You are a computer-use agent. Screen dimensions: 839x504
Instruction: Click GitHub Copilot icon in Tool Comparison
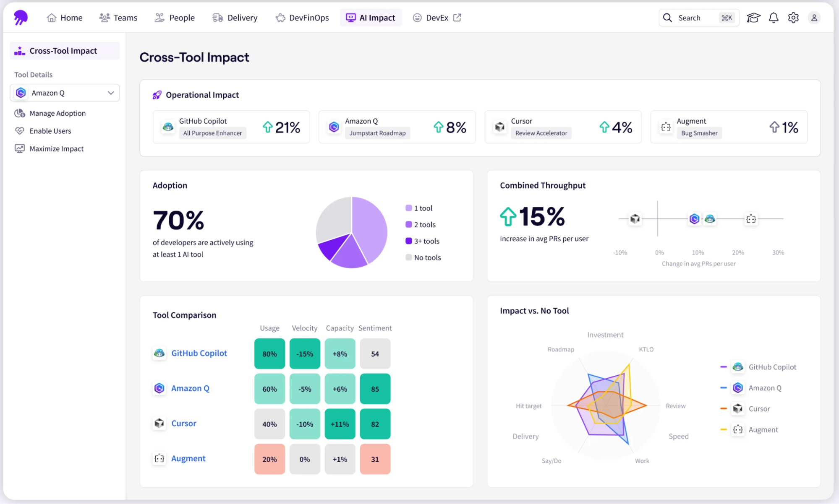pyautogui.click(x=159, y=353)
